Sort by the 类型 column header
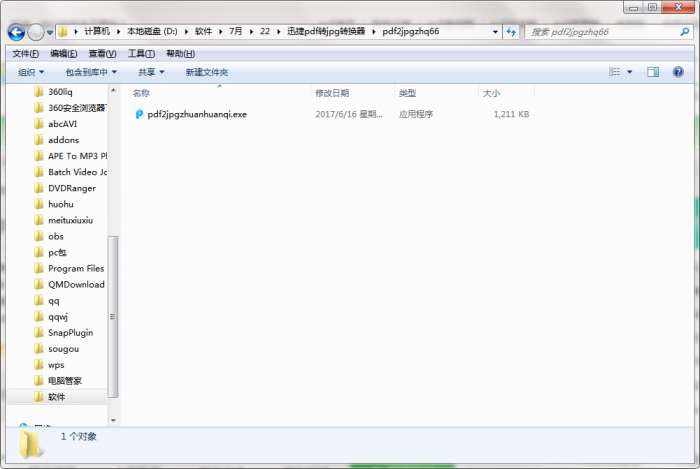 [407, 93]
